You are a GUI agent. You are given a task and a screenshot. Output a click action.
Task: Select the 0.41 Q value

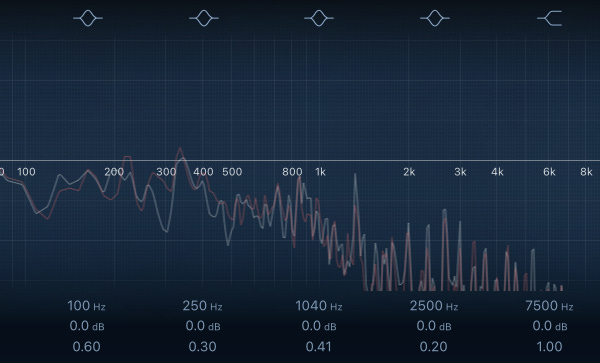pyautogui.click(x=318, y=347)
